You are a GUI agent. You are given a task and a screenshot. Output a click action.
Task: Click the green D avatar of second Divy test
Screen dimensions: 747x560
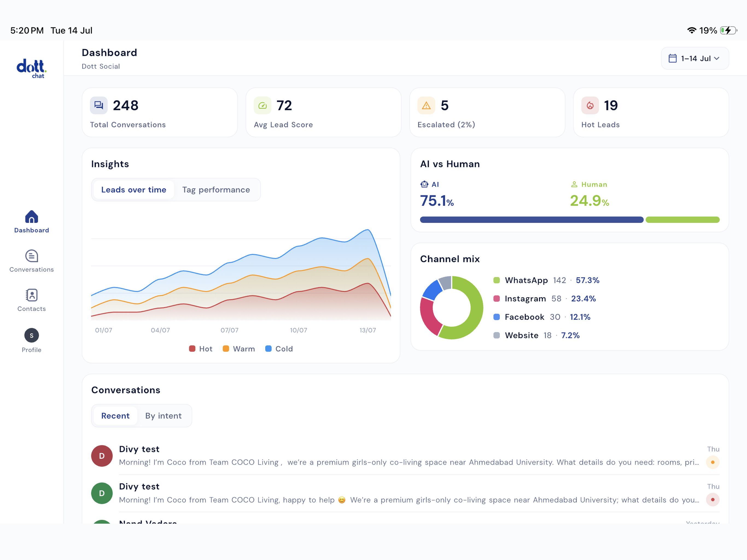tap(102, 494)
